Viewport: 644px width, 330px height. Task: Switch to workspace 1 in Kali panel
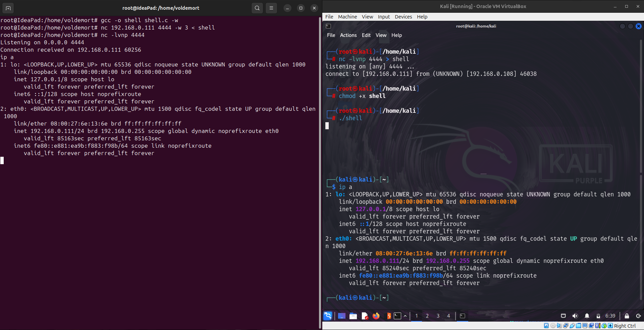coord(417,316)
